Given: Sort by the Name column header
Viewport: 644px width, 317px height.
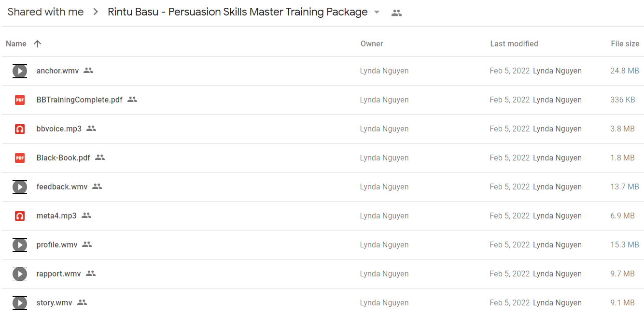Looking at the screenshot, I should pos(16,43).
